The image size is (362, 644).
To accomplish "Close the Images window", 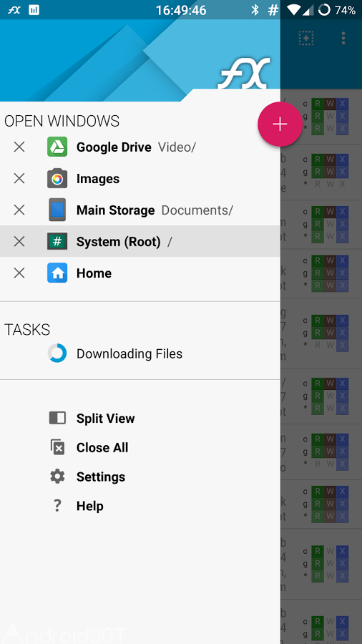I will (x=19, y=179).
